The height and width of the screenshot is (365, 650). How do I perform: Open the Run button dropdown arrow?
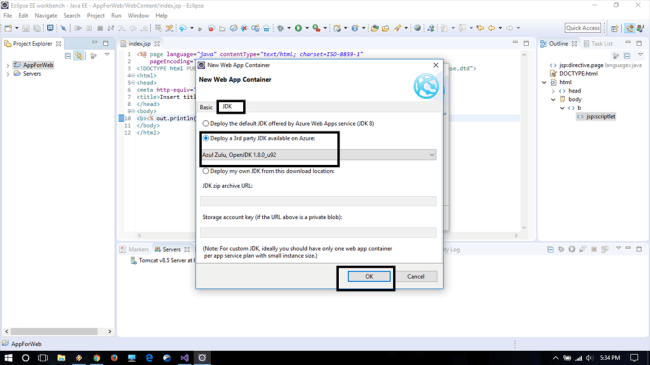(307, 28)
